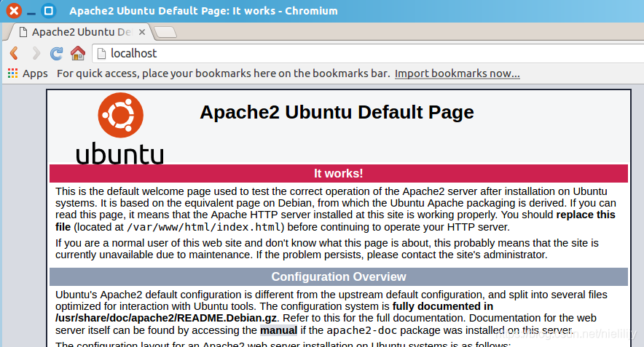Open the manual link in Configuration Overview

tap(278, 330)
